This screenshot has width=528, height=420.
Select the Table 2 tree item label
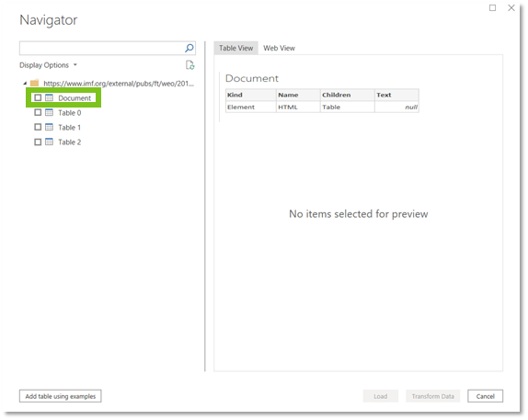[69, 142]
